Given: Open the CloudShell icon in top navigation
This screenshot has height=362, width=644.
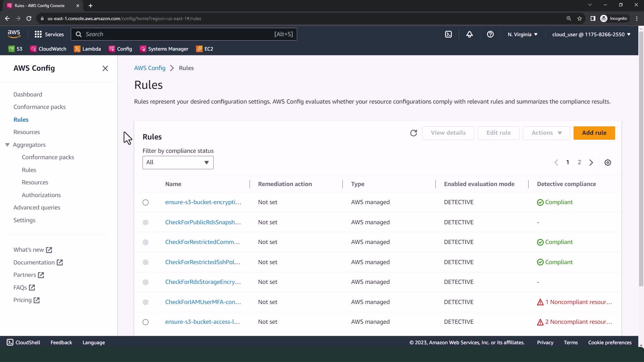Looking at the screenshot, I should click(x=448, y=34).
